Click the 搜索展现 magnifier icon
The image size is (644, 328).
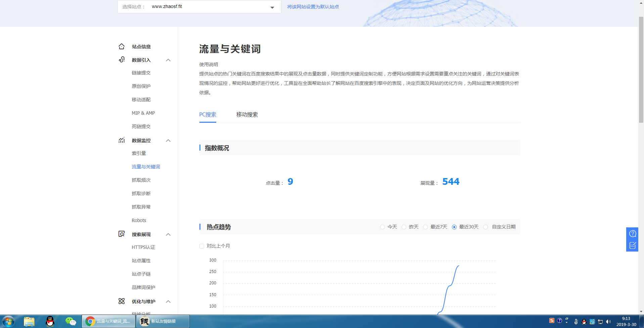(x=122, y=234)
